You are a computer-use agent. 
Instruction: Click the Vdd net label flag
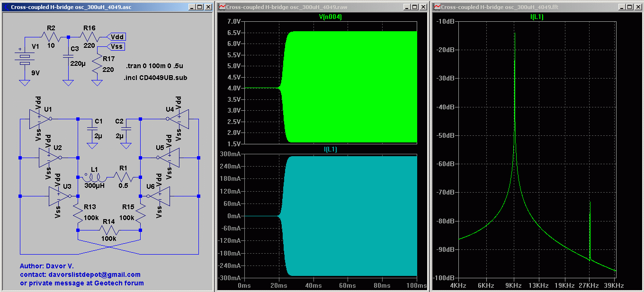point(117,37)
